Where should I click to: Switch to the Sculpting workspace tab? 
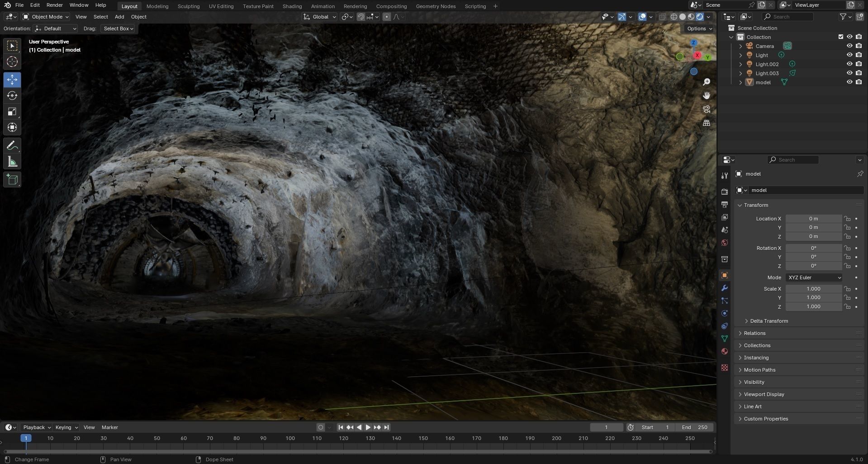(x=188, y=6)
